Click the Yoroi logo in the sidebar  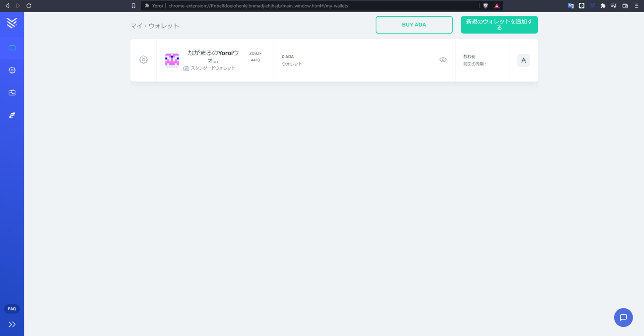[12, 23]
